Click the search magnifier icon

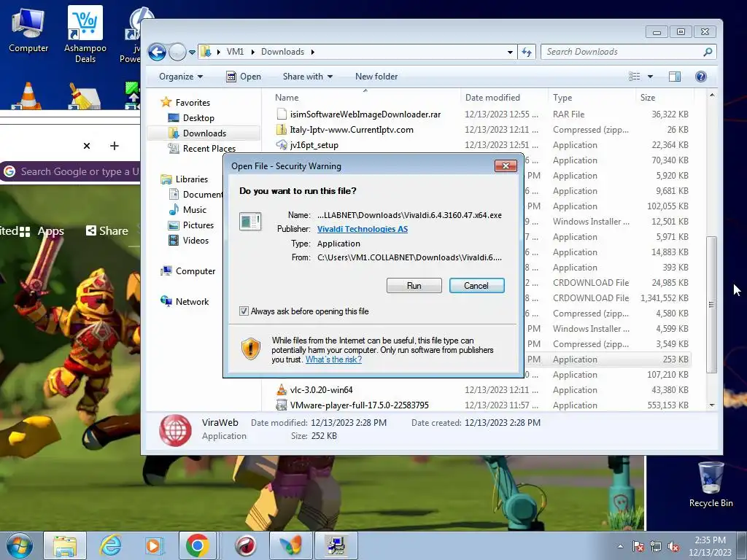[708, 52]
